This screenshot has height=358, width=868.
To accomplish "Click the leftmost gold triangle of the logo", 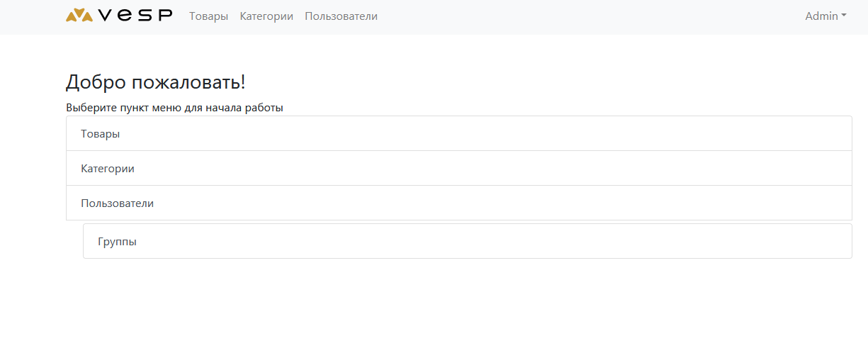I will pyautogui.click(x=72, y=17).
